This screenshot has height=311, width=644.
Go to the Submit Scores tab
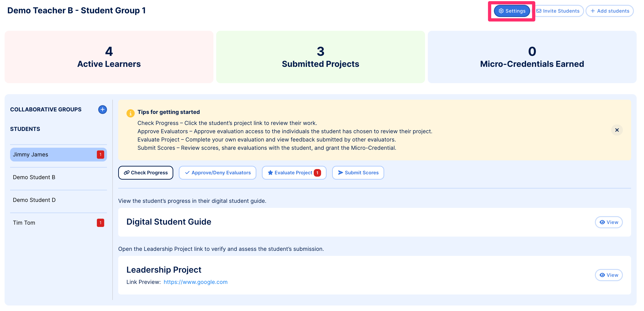tap(358, 173)
